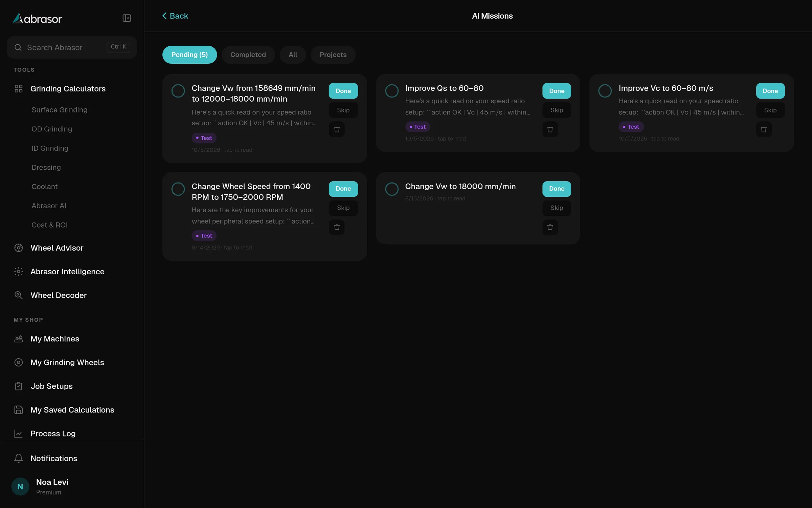Skip the 'Improve Vc to 60–80 m/s' mission
Image resolution: width=812 pixels, height=508 pixels.
(770, 110)
